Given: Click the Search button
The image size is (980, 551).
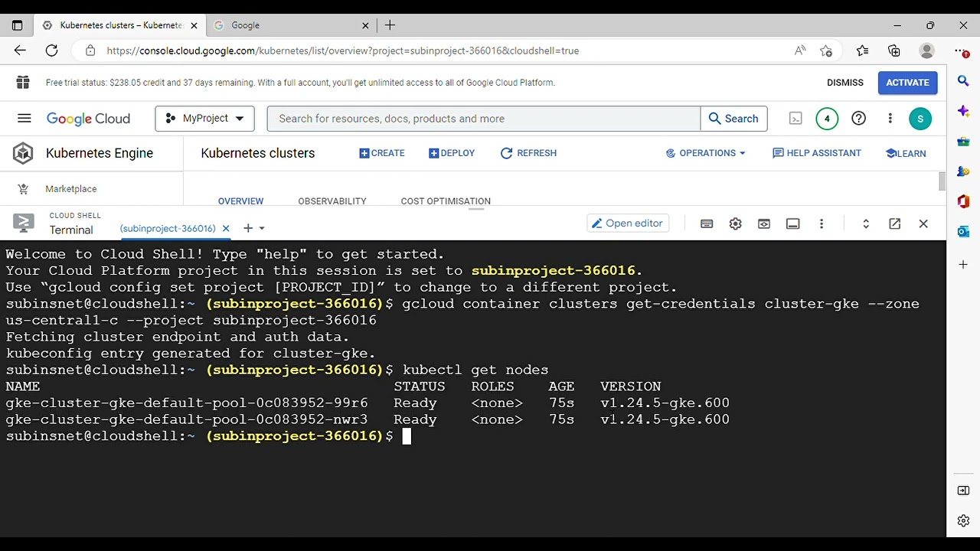Looking at the screenshot, I should click(733, 119).
